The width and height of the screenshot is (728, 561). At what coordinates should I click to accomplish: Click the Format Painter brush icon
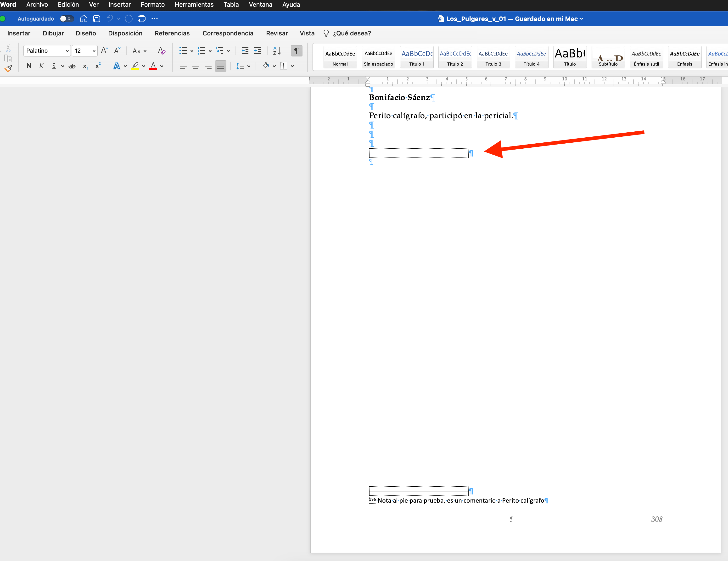tap(8, 69)
